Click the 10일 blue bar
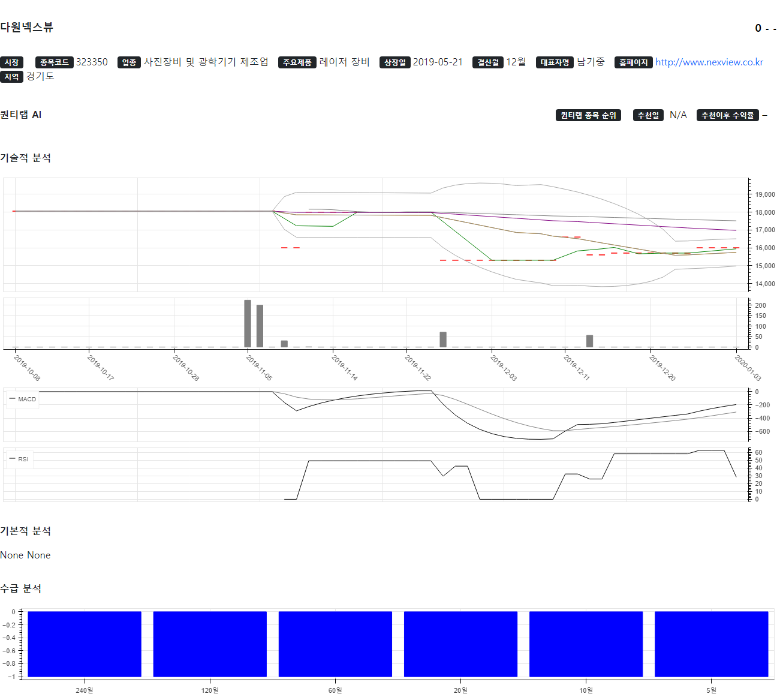The height and width of the screenshot is (700, 777). coord(586,644)
